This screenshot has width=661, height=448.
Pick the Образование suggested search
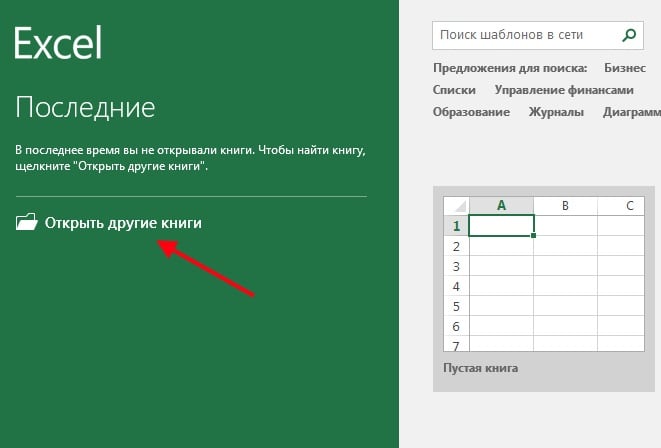coord(471,112)
